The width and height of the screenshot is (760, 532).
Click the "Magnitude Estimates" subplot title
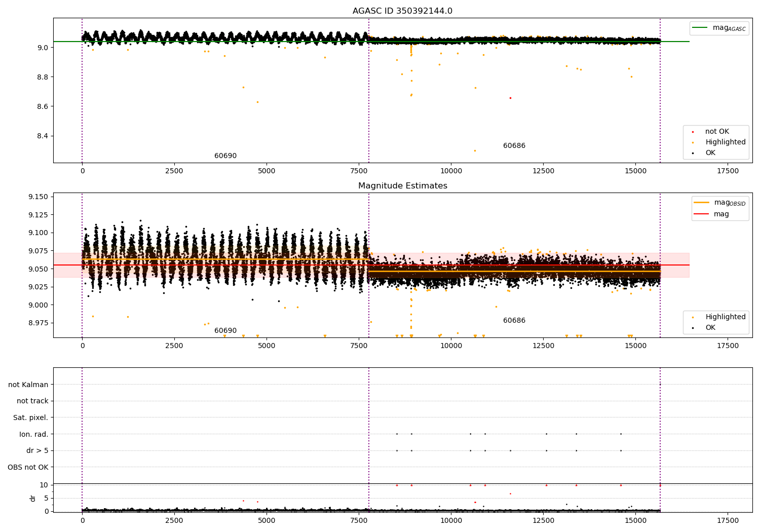[x=402, y=186]
